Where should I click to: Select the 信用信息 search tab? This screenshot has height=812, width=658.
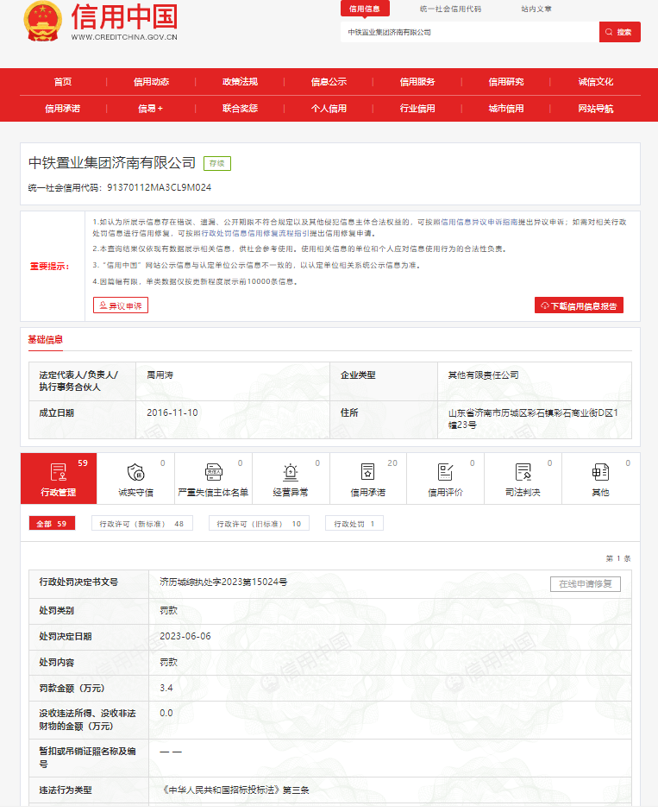click(365, 9)
